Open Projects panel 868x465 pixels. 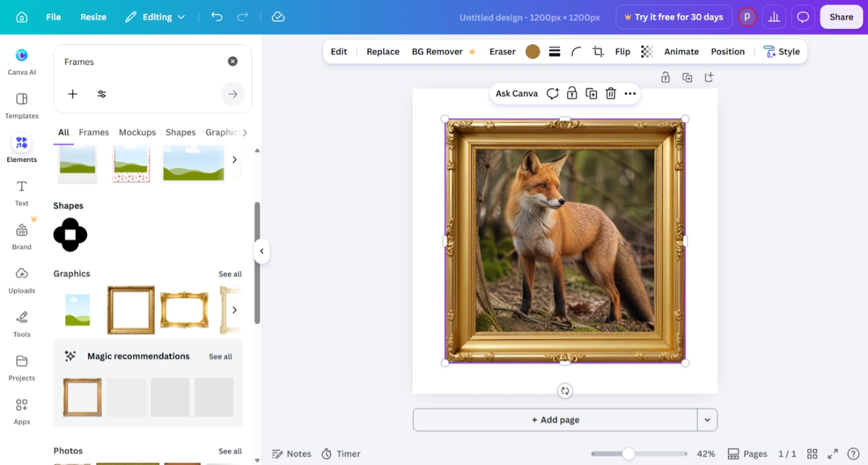[x=22, y=368]
